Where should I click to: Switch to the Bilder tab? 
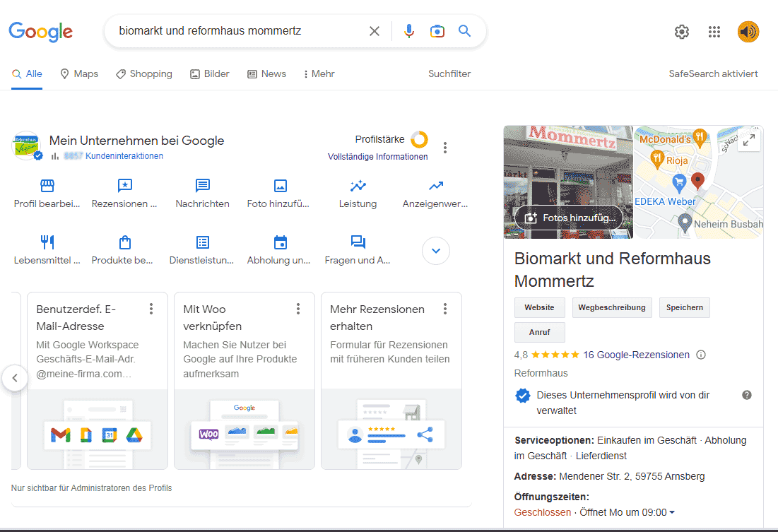click(x=209, y=74)
